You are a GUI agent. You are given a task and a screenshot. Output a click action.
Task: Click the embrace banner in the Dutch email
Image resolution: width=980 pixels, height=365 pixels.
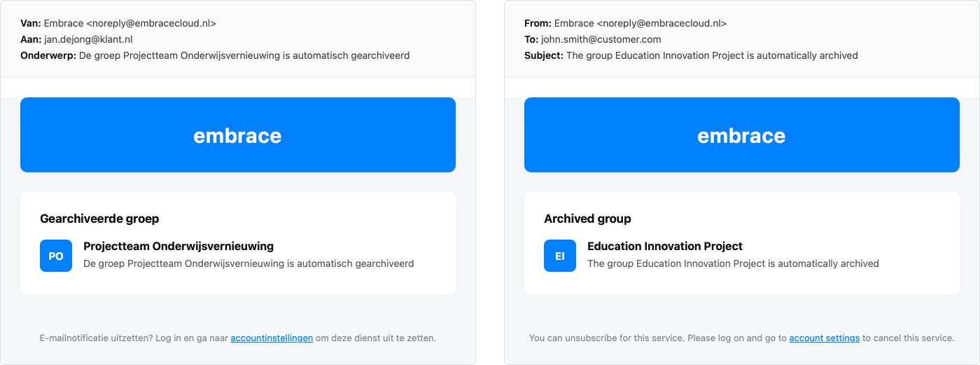[238, 135]
